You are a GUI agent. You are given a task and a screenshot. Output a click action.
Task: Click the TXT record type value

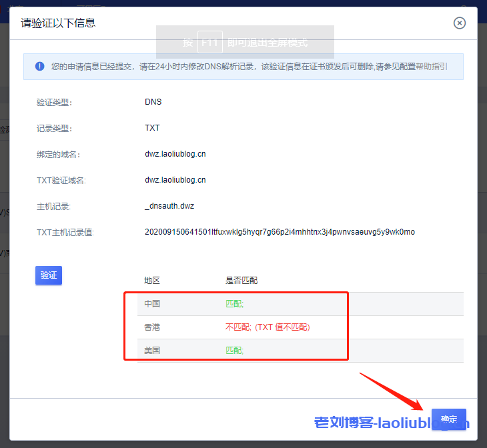coord(152,128)
